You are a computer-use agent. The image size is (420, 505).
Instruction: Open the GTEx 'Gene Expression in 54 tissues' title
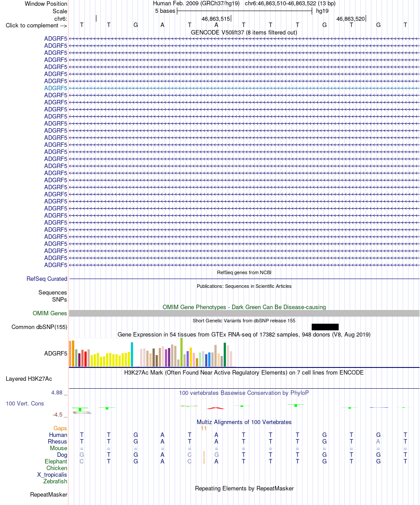[x=244, y=335]
